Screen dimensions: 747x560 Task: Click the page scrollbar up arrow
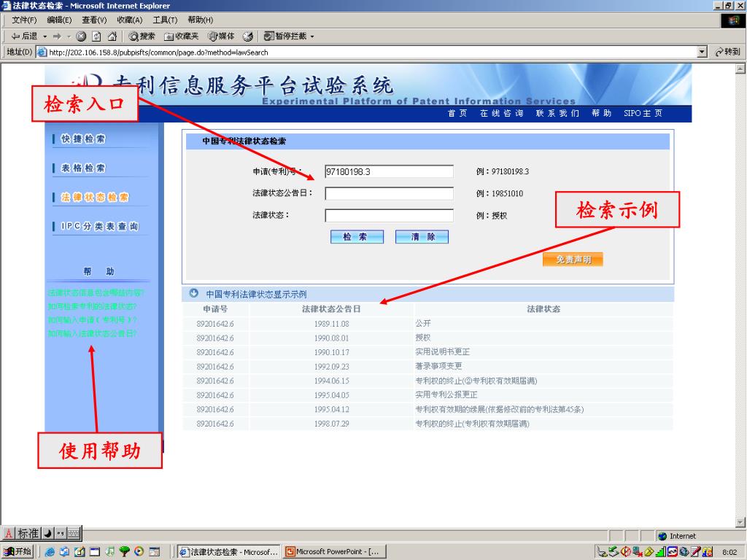(x=740, y=69)
